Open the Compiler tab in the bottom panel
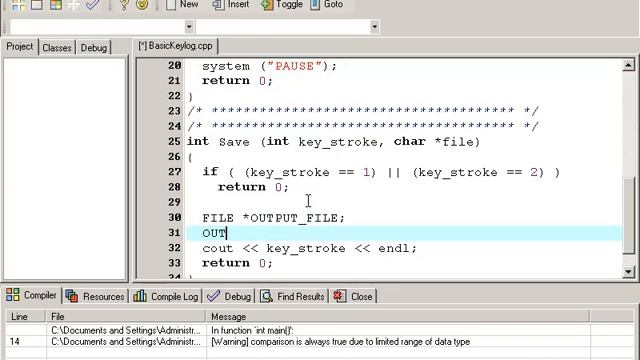Screen dimensions: 640x360 pyautogui.click(x=31, y=295)
